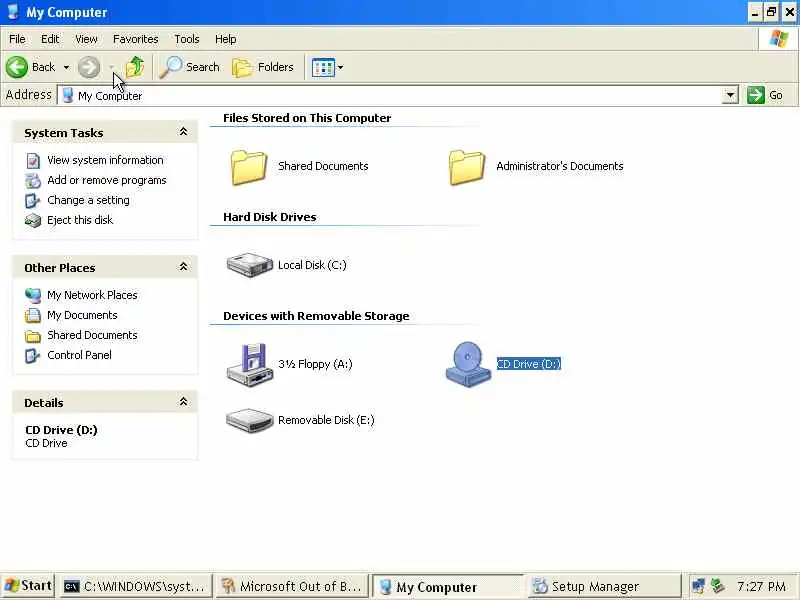
Task: Click the sidebar Shared Documents folder icon
Action: [33, 336]
